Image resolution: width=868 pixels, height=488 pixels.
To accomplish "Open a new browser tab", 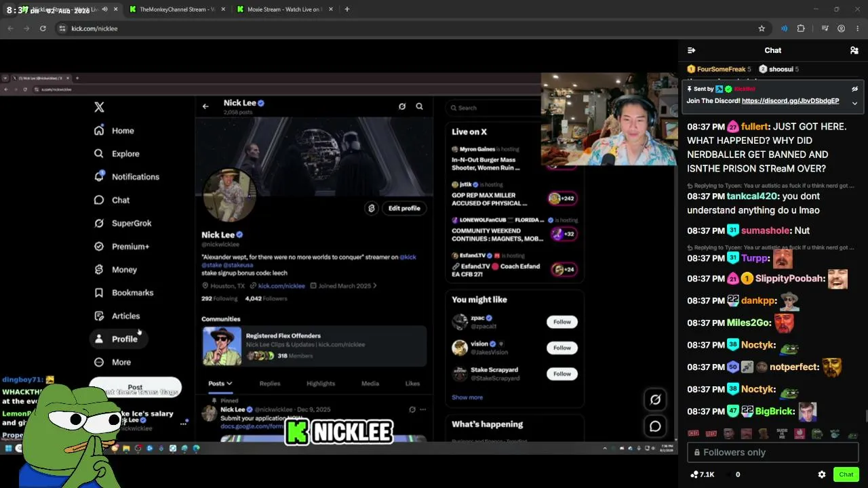I will click(x=347, y=9).
